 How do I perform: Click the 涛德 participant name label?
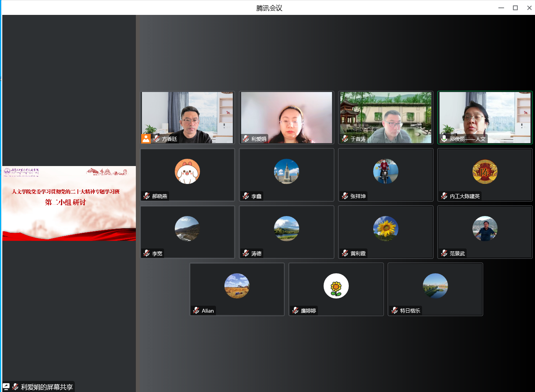[x=256, y=253]
